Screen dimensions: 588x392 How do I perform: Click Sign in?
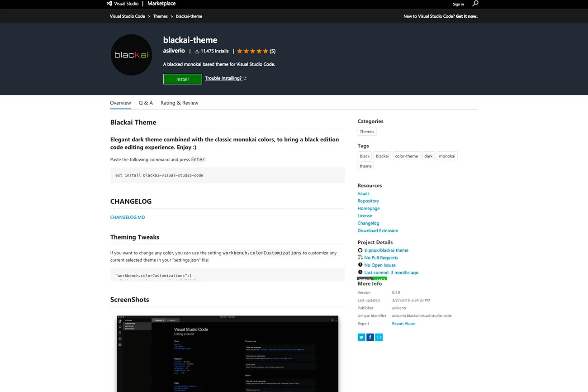tap(459, 4)
